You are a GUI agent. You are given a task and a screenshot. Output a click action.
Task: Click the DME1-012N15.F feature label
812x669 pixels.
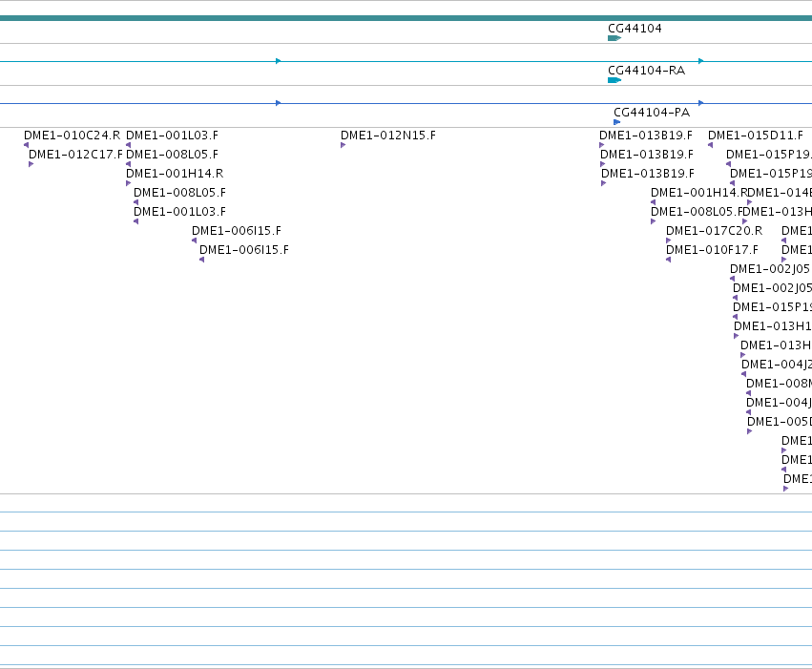388,136
